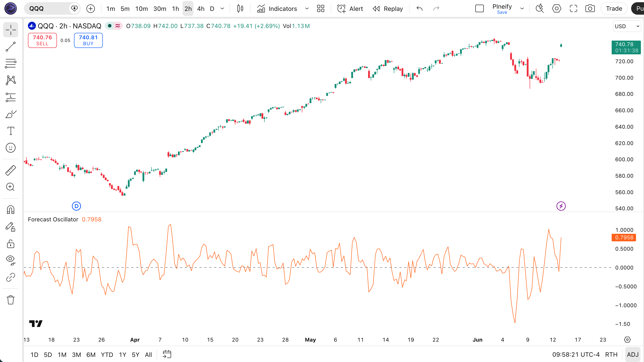Open Indicators dialog

[277, 9]
